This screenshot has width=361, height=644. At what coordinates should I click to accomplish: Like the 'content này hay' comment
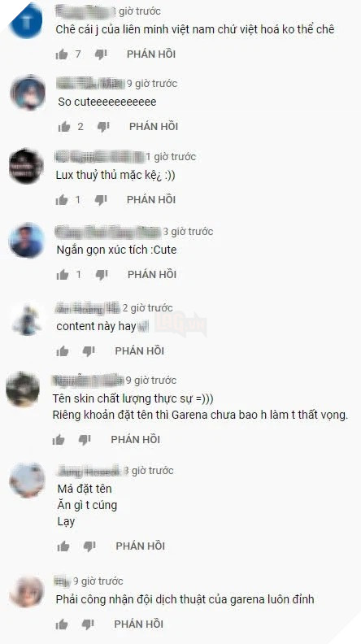pyautogui.click(x=63, y=350)
